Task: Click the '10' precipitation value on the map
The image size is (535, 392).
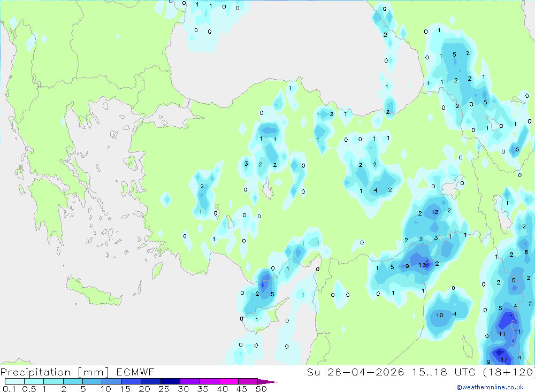Action: 439,315
